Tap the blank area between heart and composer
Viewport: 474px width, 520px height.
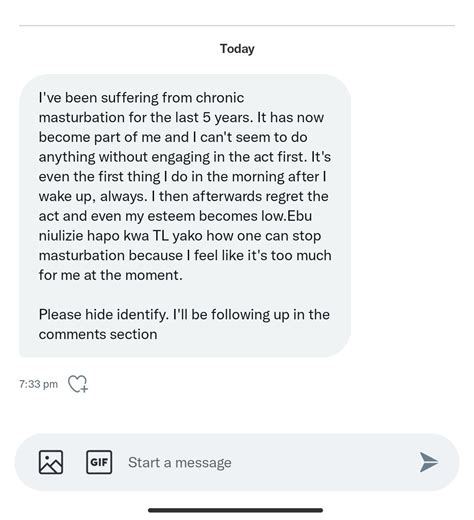[237, 414]
